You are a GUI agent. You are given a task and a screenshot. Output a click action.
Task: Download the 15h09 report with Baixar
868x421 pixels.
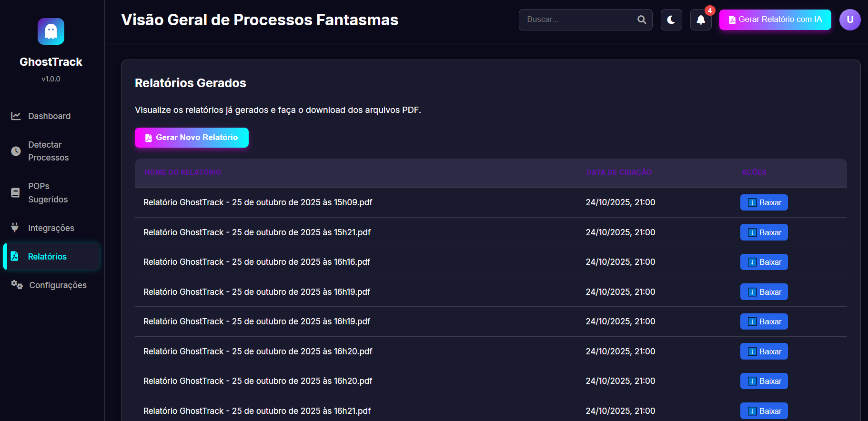pos(764,202)
